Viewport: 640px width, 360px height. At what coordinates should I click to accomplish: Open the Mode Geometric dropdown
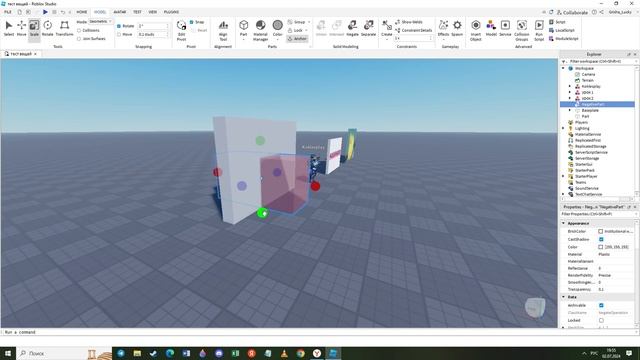[100, 22]
